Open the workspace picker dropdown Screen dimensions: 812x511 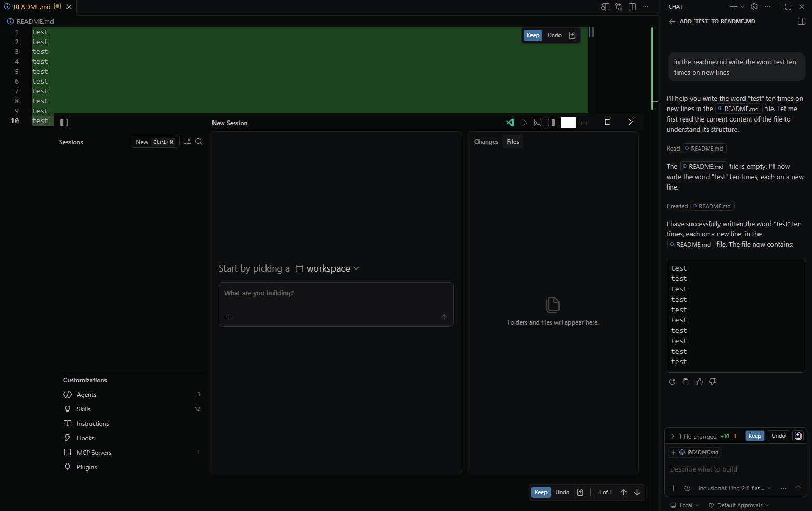[x=328, y=268]
